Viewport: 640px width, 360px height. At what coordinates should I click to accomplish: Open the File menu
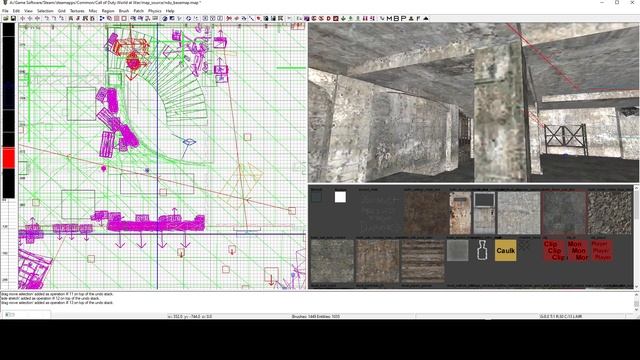(5, 11)
